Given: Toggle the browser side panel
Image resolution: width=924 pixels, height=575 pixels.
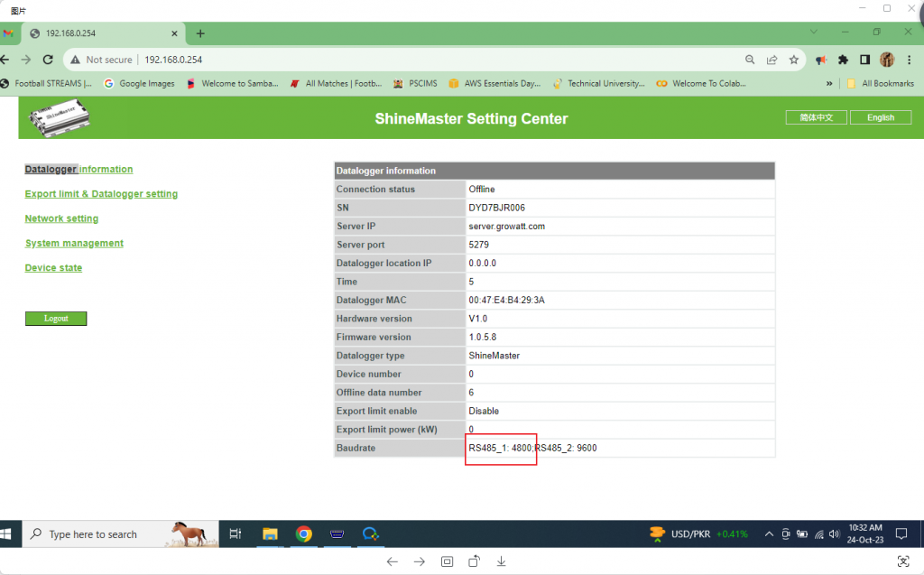Looking at the screenshot, I should click(x=865, y=60).
